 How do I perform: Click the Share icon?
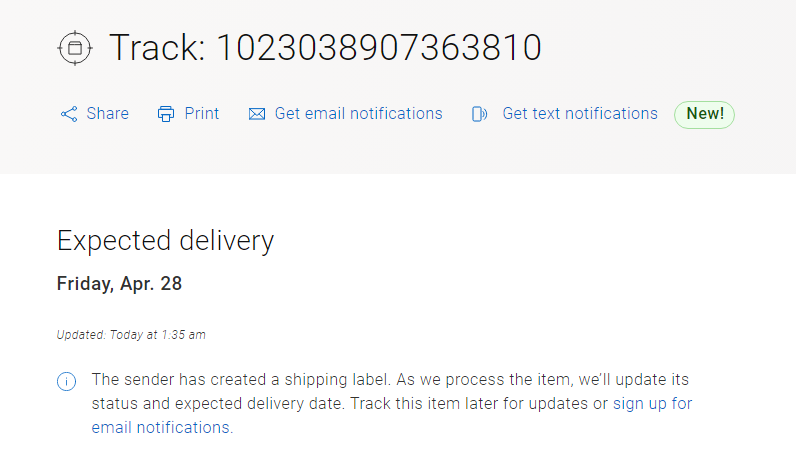coord(69,114)
